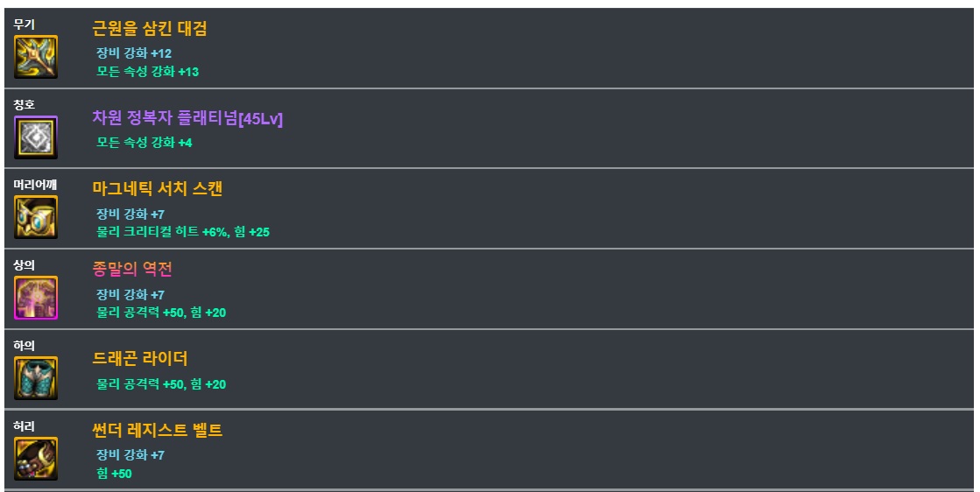Click the 칭호 title slot icon
Viewport: 980px width, 492px height.
[x=36, y=137]
